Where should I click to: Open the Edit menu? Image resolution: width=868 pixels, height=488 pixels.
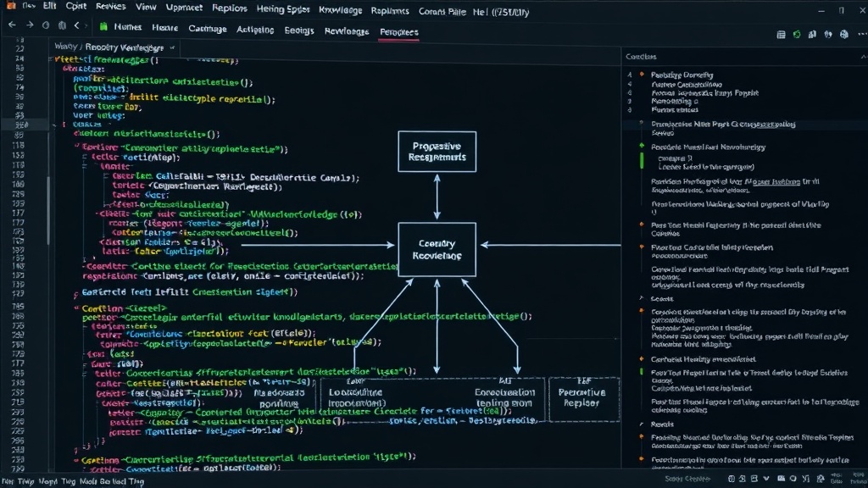pos(50,6)
